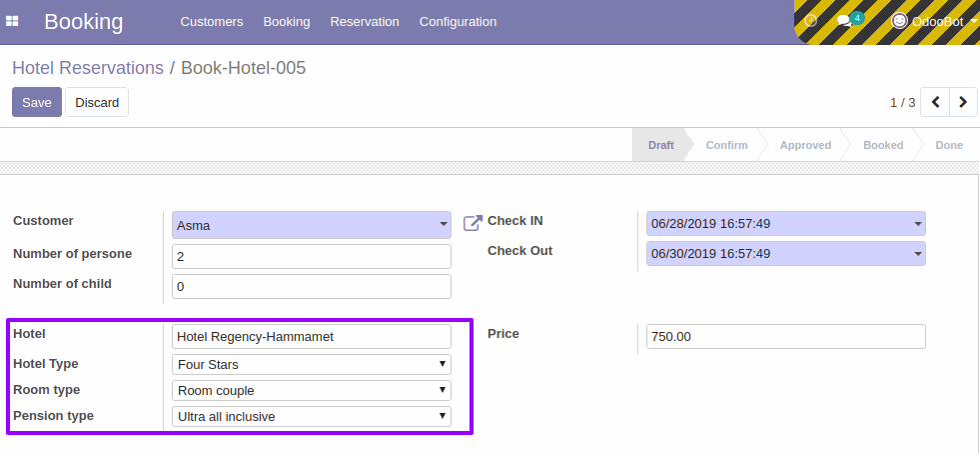Open the Check IN date picker
The height and width of the screenshot is (453, 980).
point(785,223)
